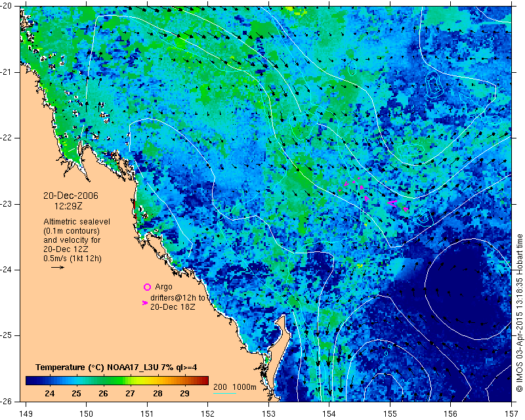Click the color bar label '29'
Screen dimensions: 525x420
click(184, 394)
